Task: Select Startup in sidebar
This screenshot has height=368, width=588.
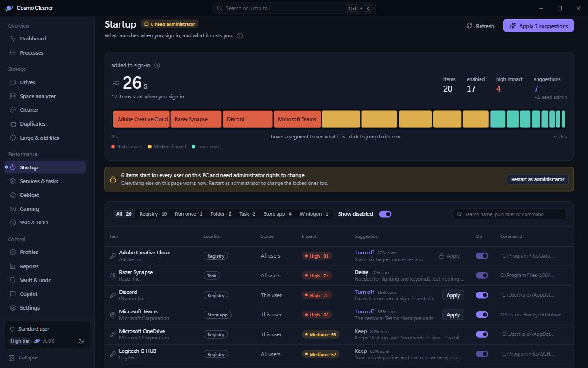Action: pyautogui.click(x=45, y=167)
